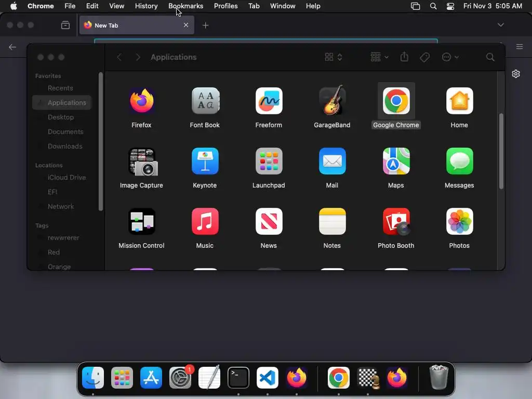Open the File menu in menu bar
Image resolution: width=532 pixels, height=399 pixels.
tap(70, 6)
